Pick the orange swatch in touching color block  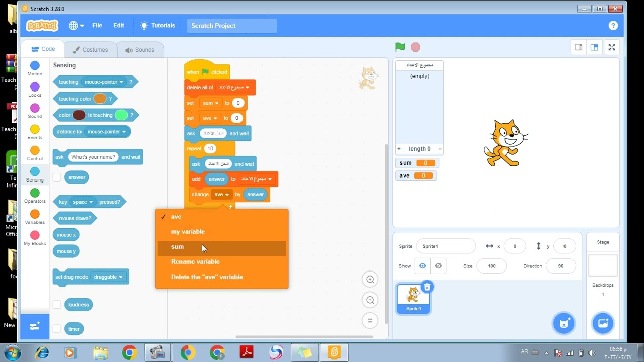[100, 99]
